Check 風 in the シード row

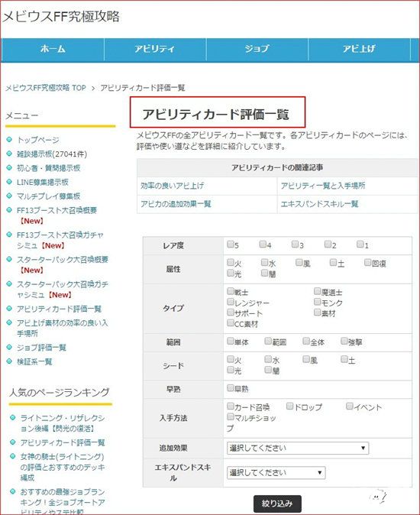[305, 359]
